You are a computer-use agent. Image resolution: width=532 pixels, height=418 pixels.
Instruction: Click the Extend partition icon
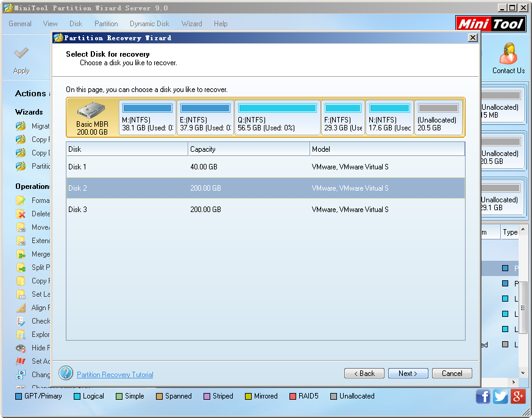(x=21, y=241)
